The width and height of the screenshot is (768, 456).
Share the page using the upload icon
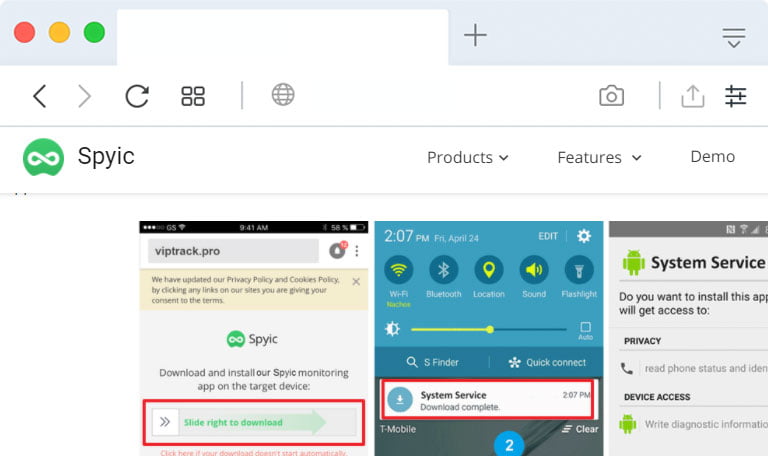pos(693,96)
